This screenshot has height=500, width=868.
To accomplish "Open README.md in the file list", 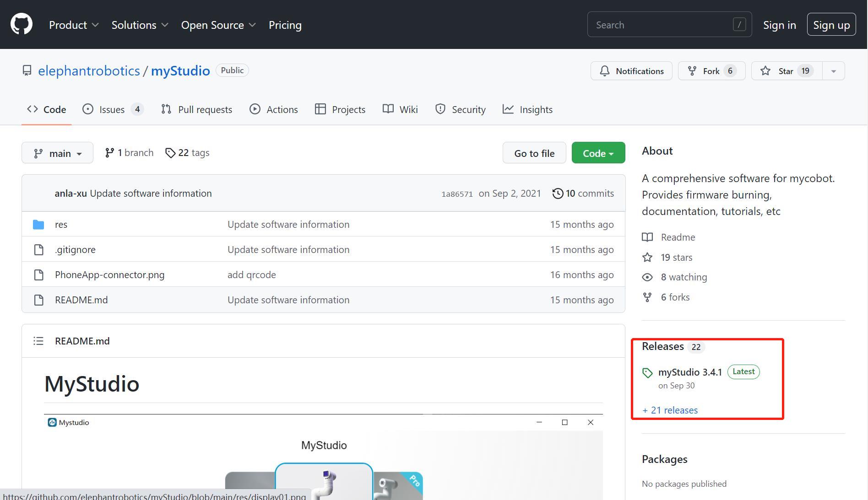I will coord(81,300).
